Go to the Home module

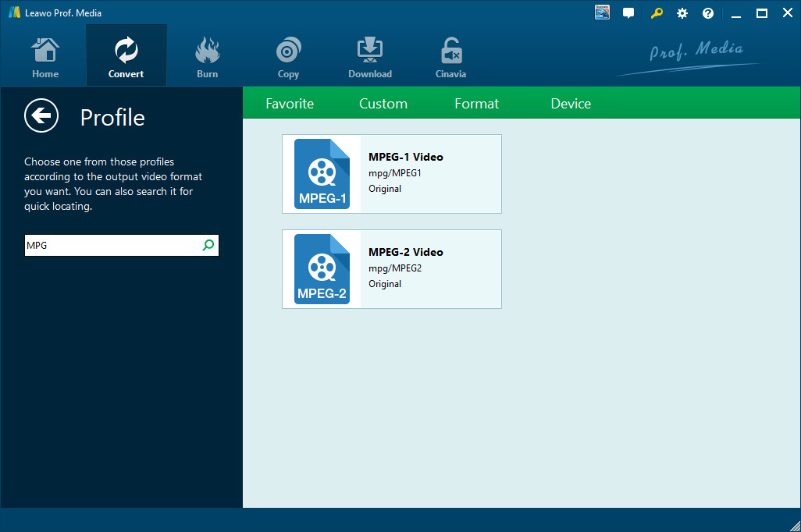[x=45, y=58]
